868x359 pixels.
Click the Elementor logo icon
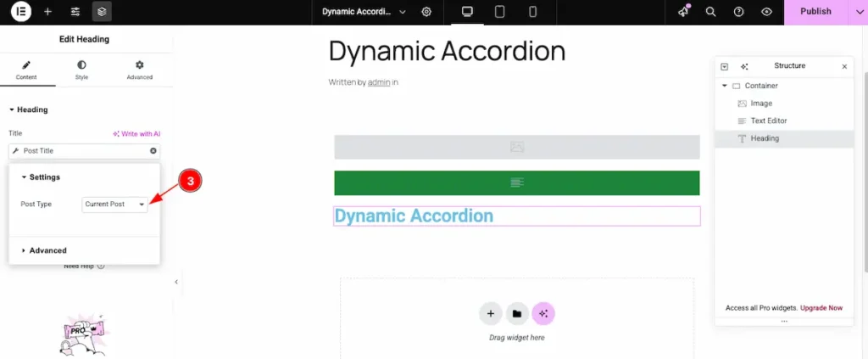21,12
